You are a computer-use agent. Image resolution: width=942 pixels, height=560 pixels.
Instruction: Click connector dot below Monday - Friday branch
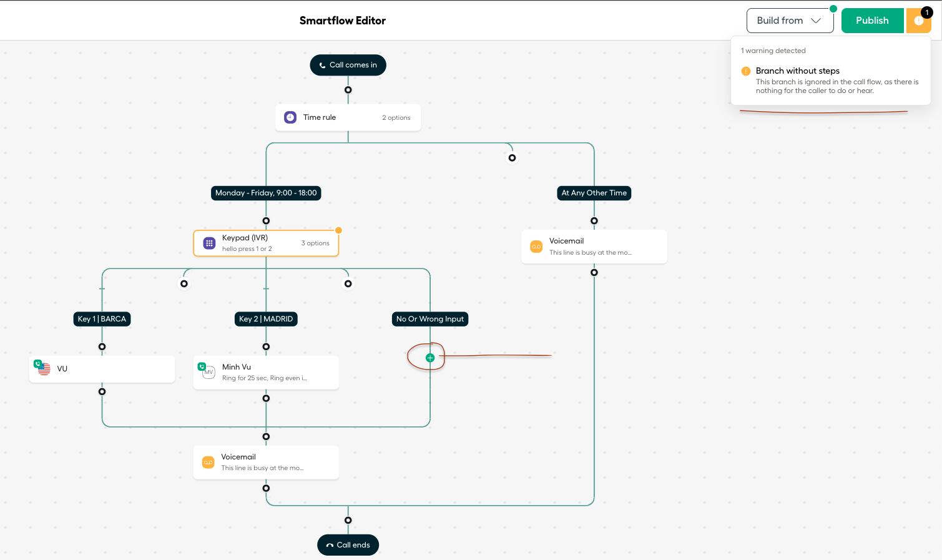click(x=266, y=221)
